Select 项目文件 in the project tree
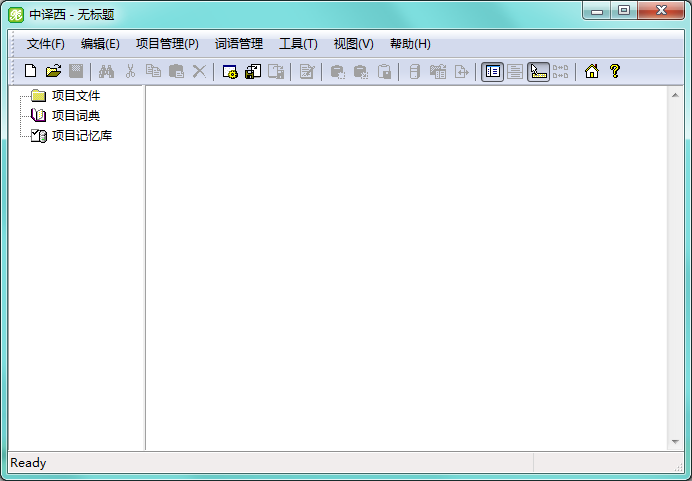This screenshot has height=481, width=692. 76,95
